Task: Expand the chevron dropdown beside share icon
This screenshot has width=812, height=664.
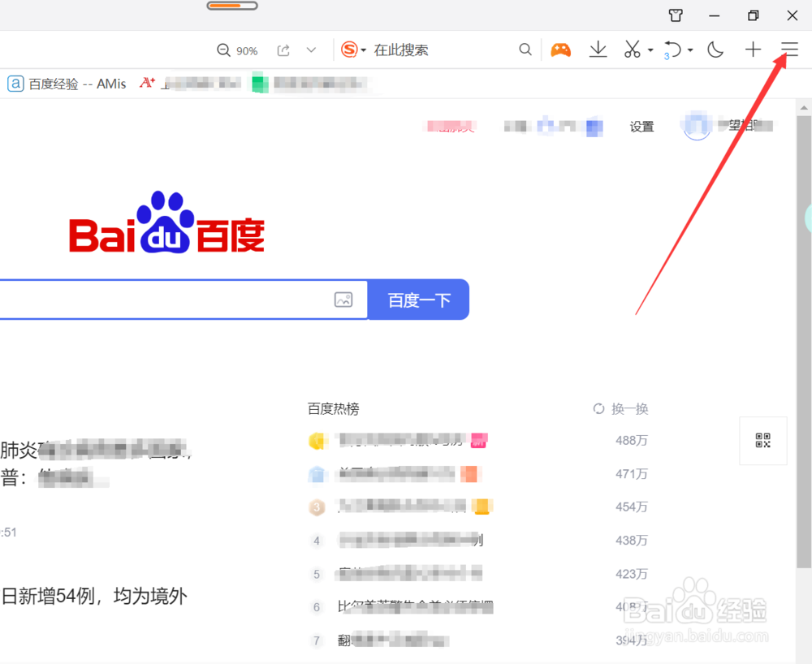Action: [311, 50]
